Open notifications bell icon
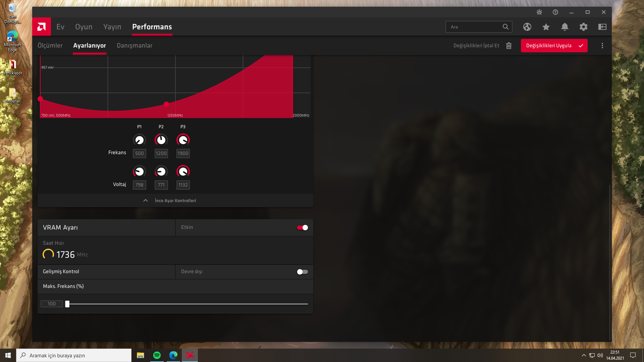 [565, 27]
